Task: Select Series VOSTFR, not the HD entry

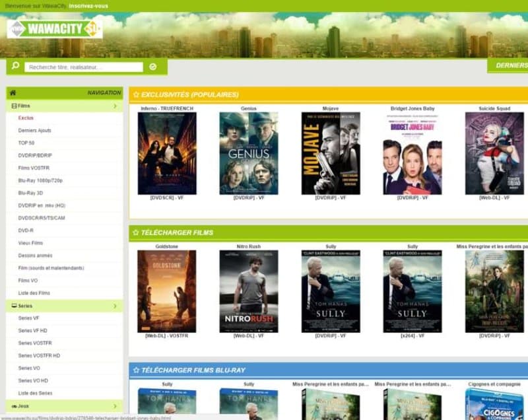Action: coord(35,343)
